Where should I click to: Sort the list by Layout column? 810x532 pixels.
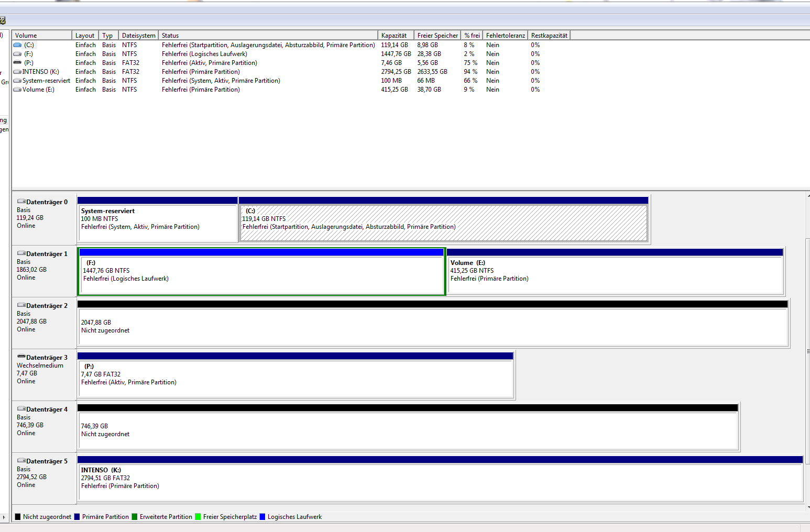pyautogui.click(x=85, y=36)
